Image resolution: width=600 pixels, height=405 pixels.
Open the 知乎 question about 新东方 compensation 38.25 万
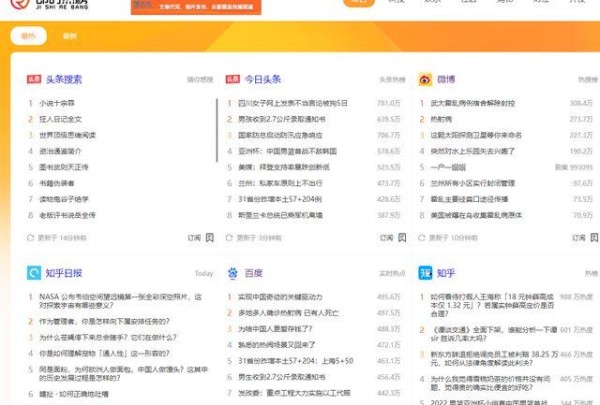(494, 358)
